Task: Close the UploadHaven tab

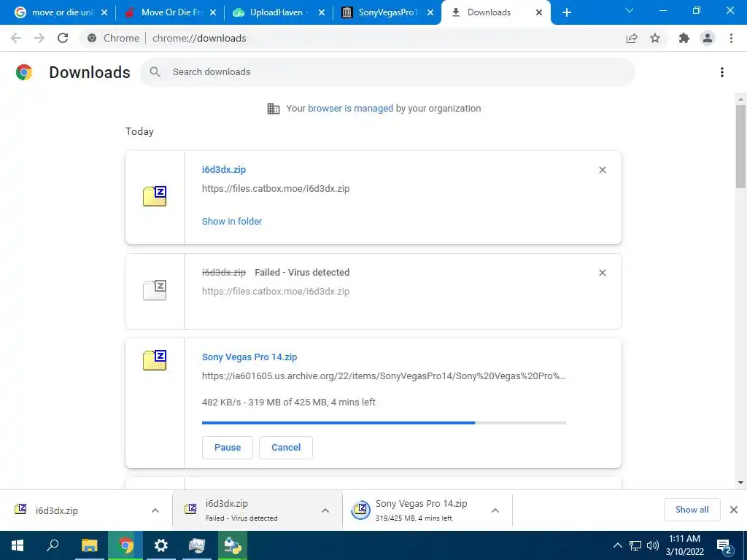Action: tap(322, 12)
